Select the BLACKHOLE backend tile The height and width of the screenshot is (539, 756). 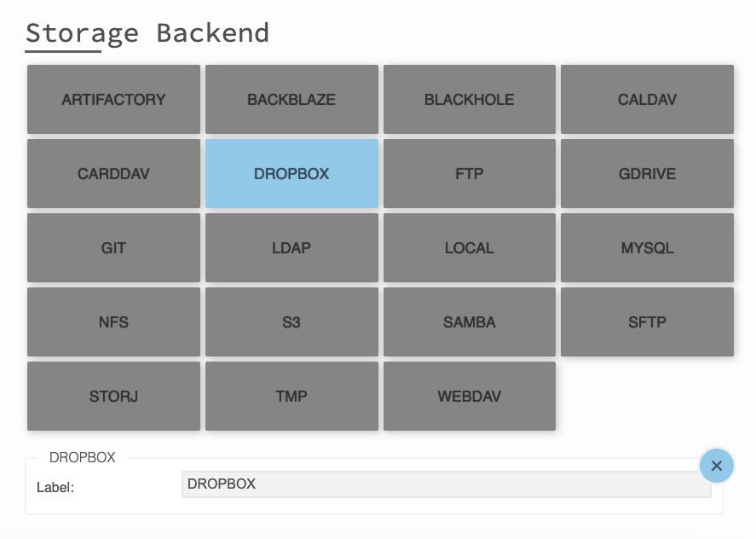click(469, 99)
